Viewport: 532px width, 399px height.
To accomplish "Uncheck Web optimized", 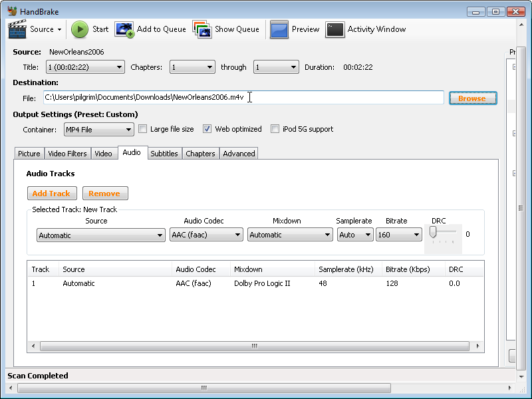I will [206, 128].
